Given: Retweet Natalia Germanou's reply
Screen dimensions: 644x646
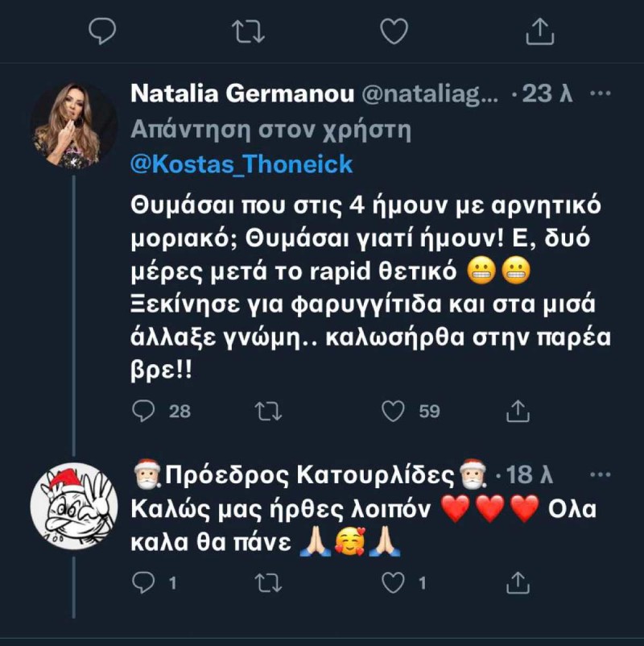Looking at the screenshot, I should pyautogui.click(x=266, y=411).
